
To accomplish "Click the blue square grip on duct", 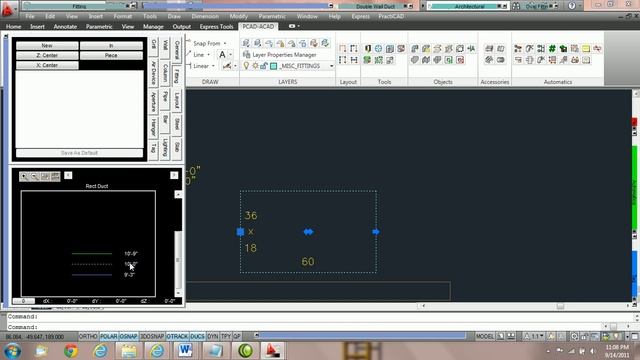I will [240, 232].
